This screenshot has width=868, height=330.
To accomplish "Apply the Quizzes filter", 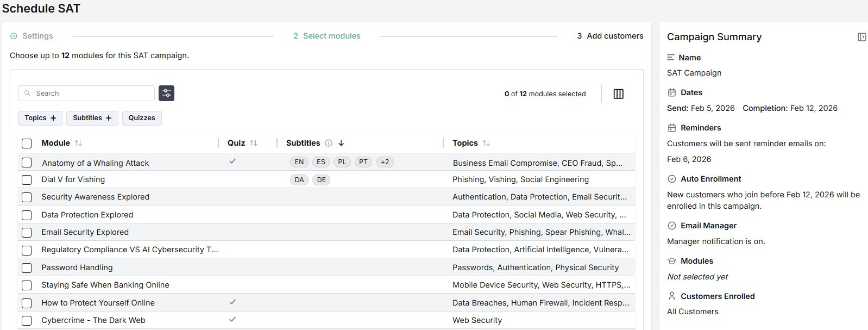I will coord(142,118).
